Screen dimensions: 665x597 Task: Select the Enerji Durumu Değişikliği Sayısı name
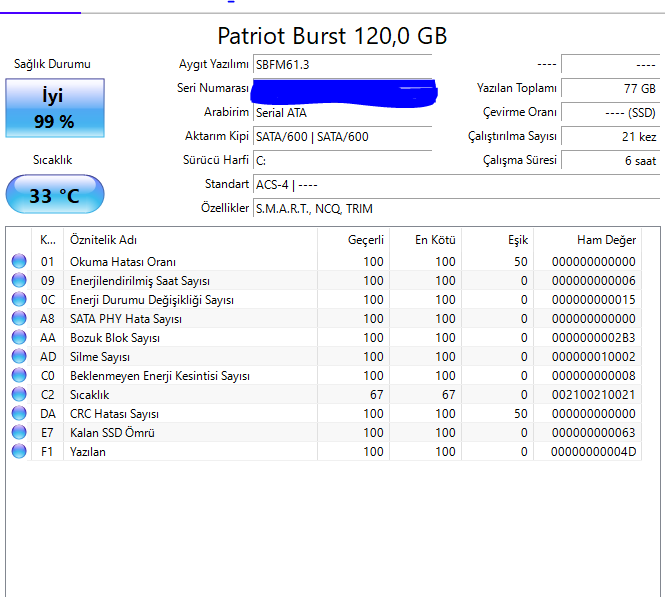[152, 300]
